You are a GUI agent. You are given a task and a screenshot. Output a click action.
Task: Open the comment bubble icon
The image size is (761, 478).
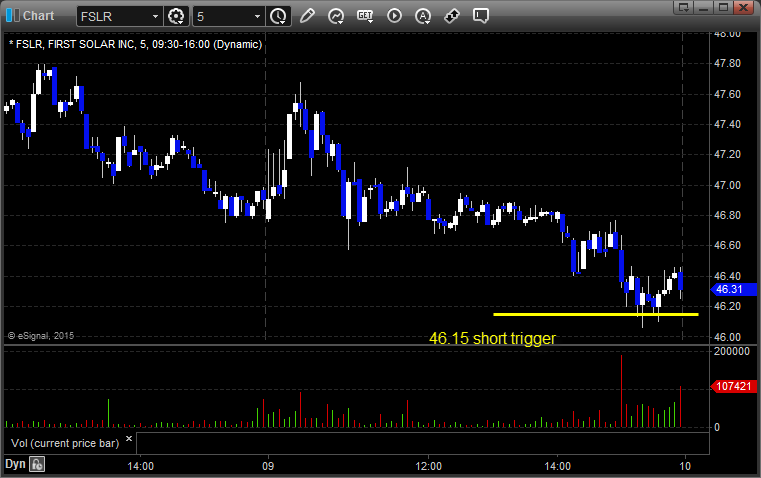tap(480, 16)
